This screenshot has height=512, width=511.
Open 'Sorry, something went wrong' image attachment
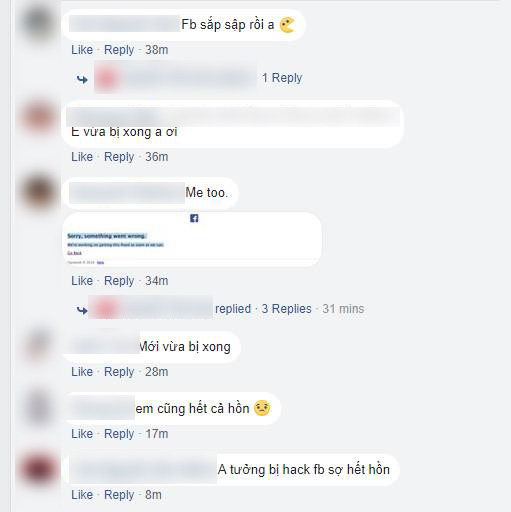192,239
